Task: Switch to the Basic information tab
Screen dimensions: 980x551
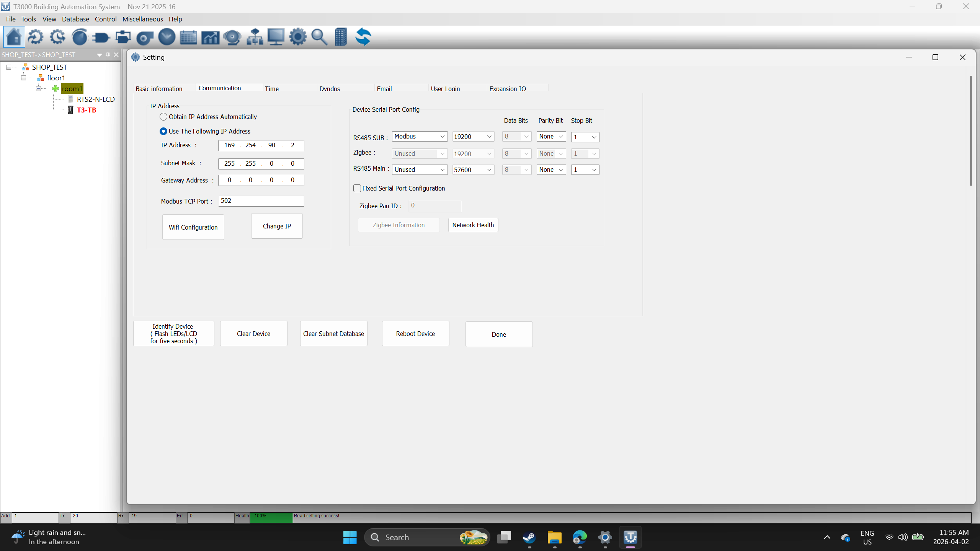Action: tap(159, 89)
